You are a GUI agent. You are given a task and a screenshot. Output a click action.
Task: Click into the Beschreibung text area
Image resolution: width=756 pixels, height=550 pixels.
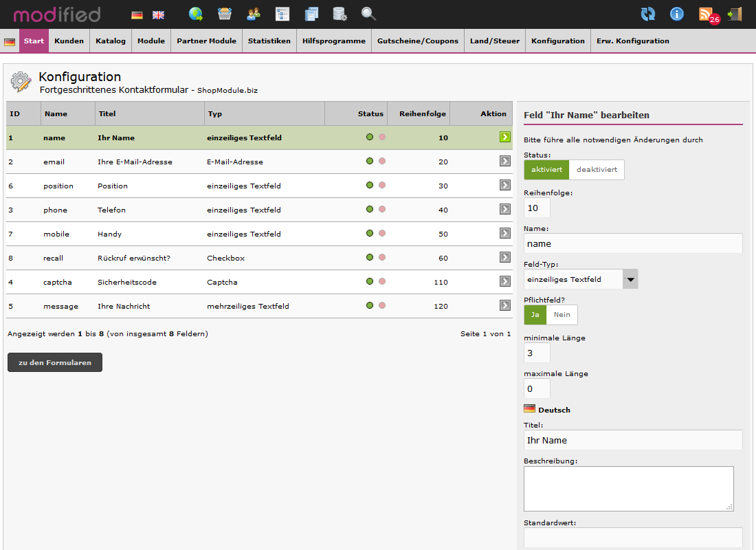point(628,488)
